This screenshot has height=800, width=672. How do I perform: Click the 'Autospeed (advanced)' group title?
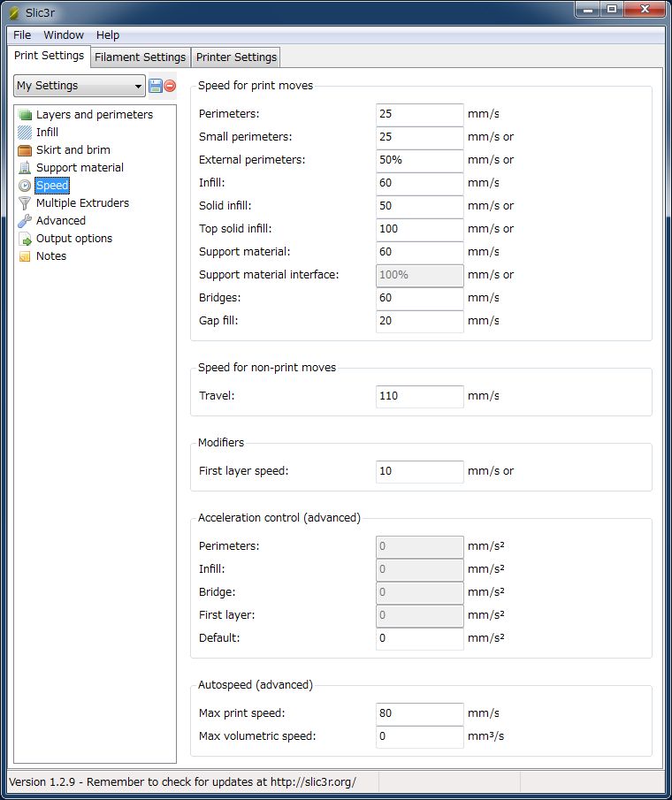(x=256, y=685)
